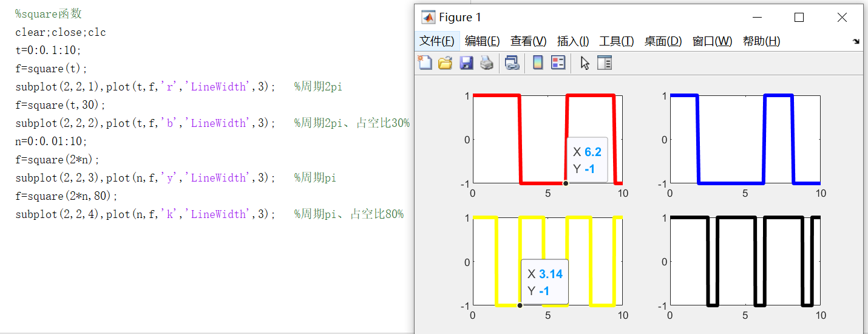Click the subplot(2,2,1) code line
Image resolution: width=868 pixels, height=334 pixels.
146,87
